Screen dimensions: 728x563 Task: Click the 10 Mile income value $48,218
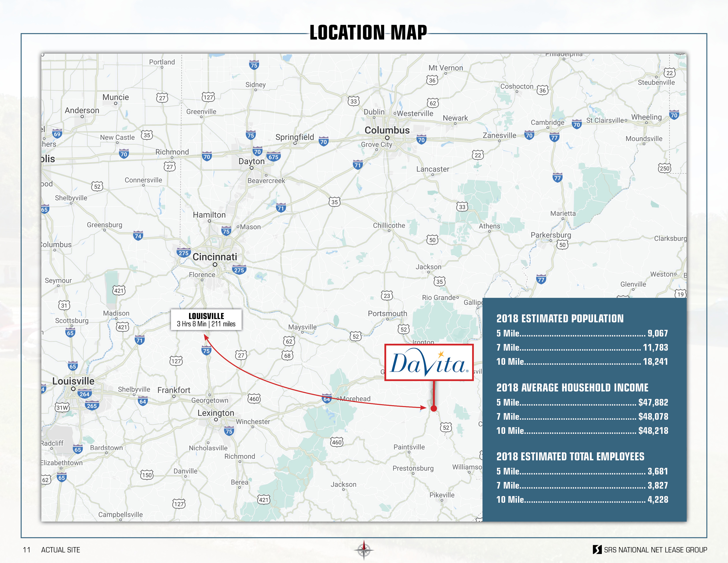coord(653,431)
